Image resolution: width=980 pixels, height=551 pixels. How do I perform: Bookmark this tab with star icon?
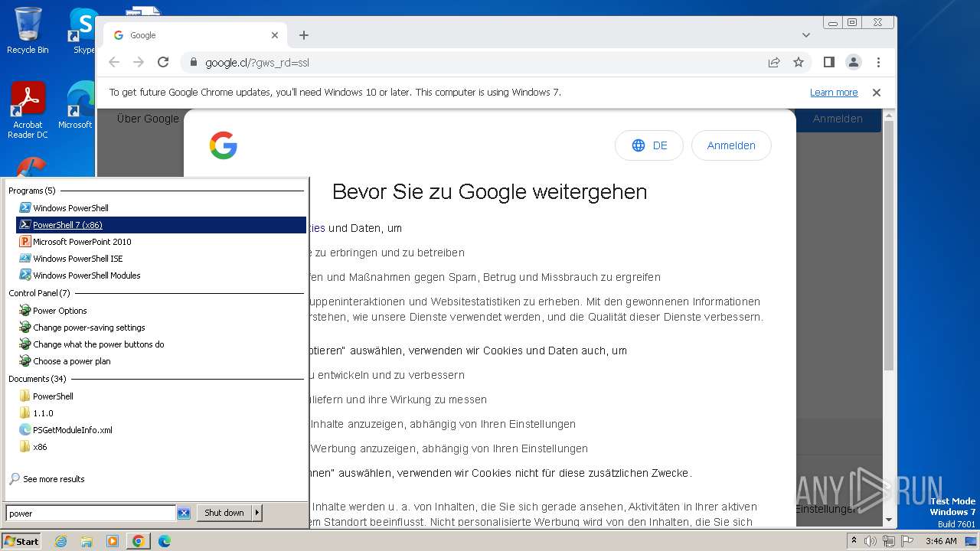pos(799,63)
